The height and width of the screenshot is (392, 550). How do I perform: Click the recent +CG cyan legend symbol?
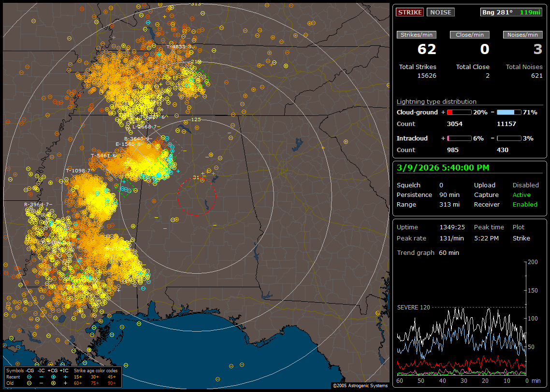click(53, 377)
